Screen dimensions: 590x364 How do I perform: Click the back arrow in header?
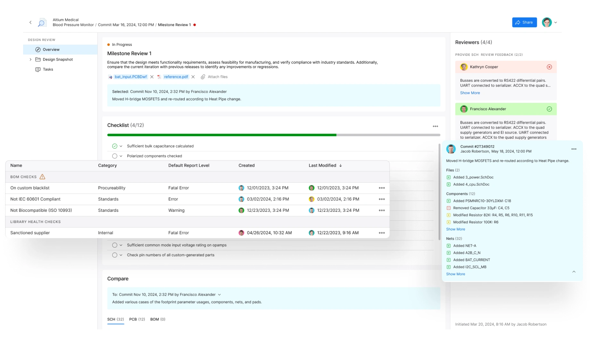pos(30,22)
